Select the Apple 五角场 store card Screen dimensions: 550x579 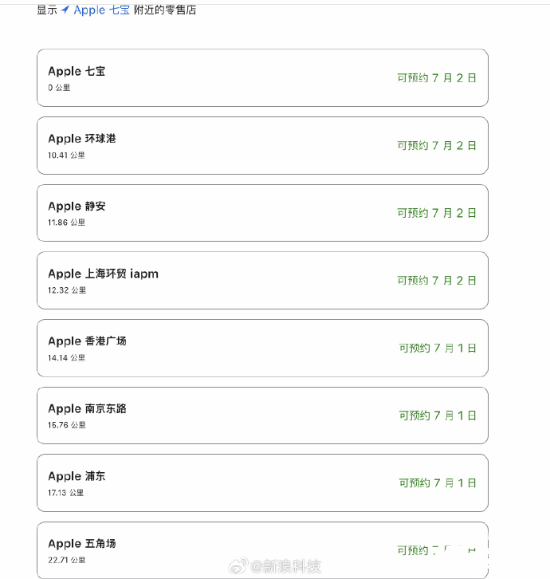tap(263, 550)
